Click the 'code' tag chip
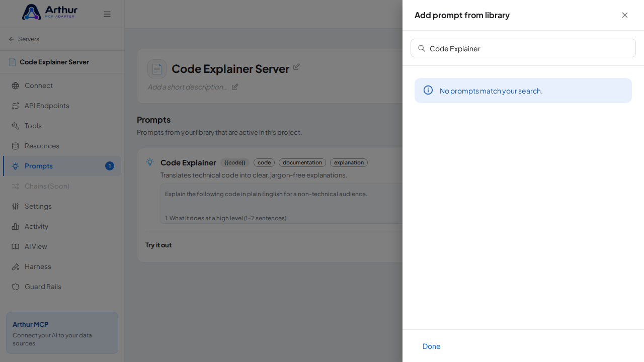This screenshot has width=644, height=362. pos(264,162)
